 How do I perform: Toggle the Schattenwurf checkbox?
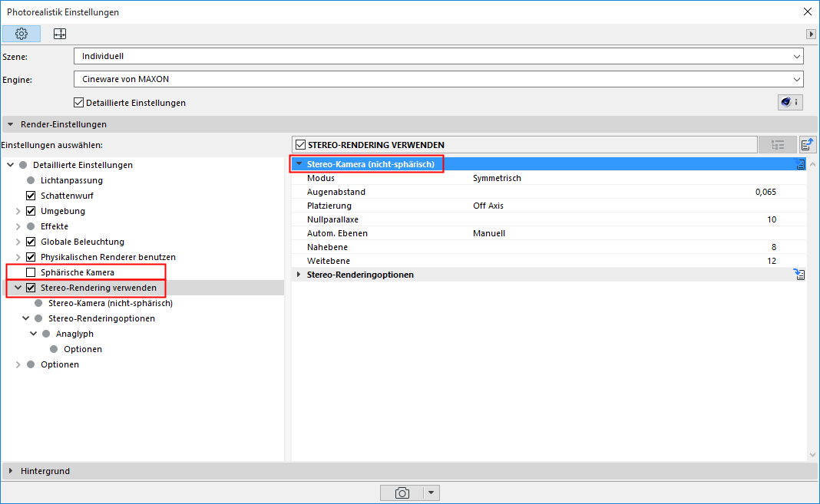(31, 196)
